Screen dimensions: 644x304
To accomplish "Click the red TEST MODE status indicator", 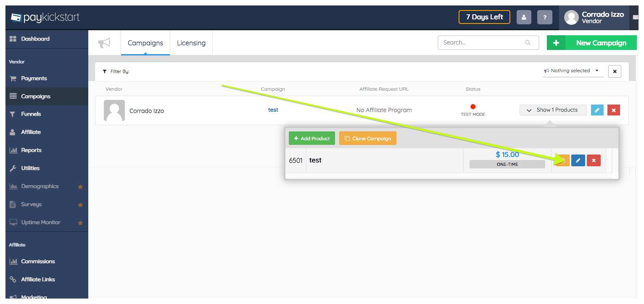I will pyautogui.click(x=473, y=107).
